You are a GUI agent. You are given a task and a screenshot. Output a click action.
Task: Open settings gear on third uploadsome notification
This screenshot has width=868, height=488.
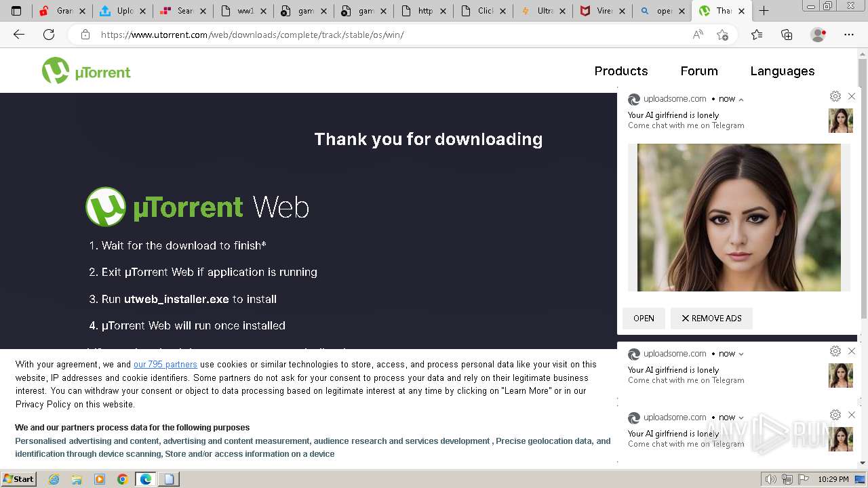point(835,415)
